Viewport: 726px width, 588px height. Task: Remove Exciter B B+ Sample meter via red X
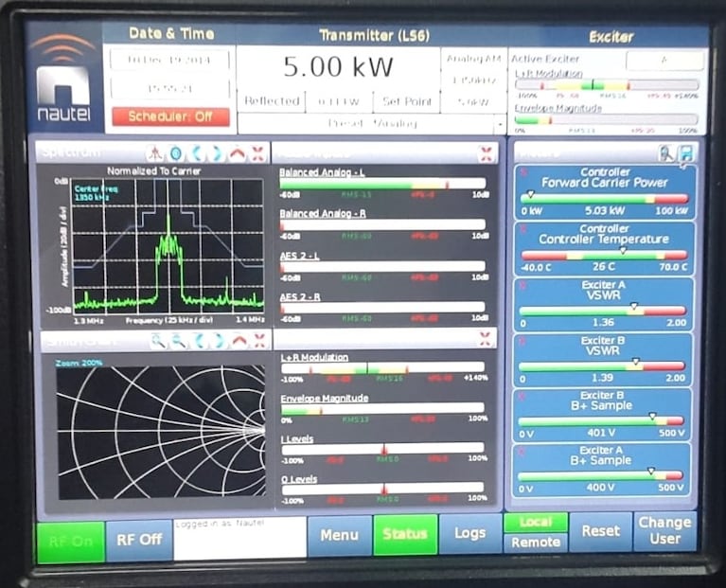[522, 397]
